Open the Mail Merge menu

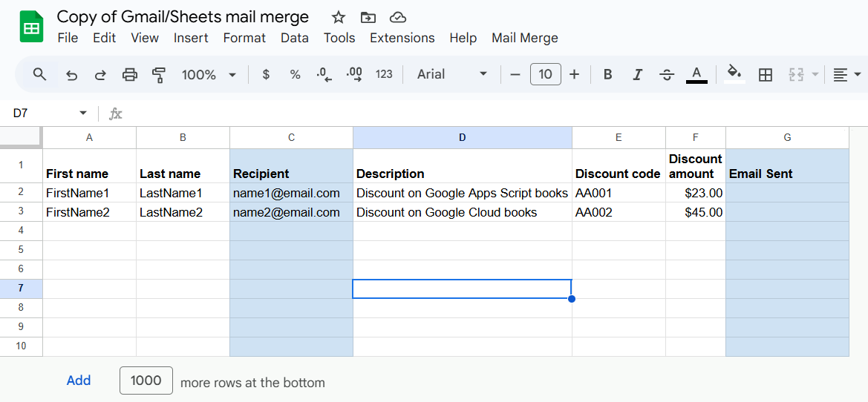pos(525,38)
